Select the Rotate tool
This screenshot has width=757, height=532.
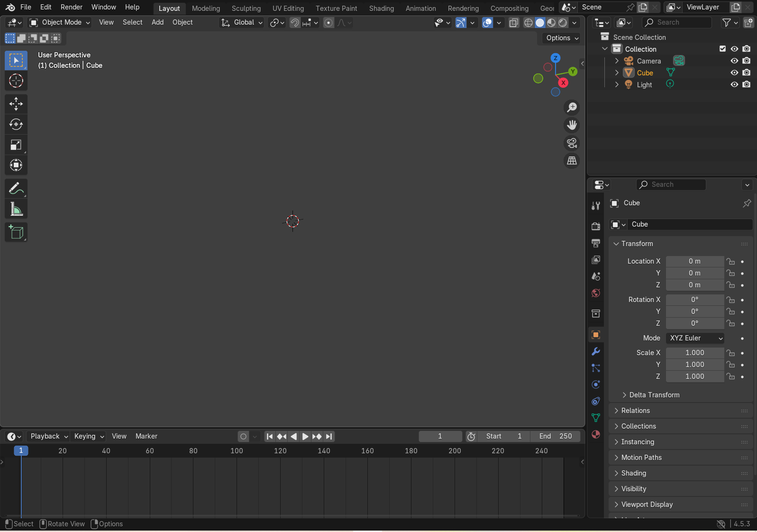(x=16, y=124)
